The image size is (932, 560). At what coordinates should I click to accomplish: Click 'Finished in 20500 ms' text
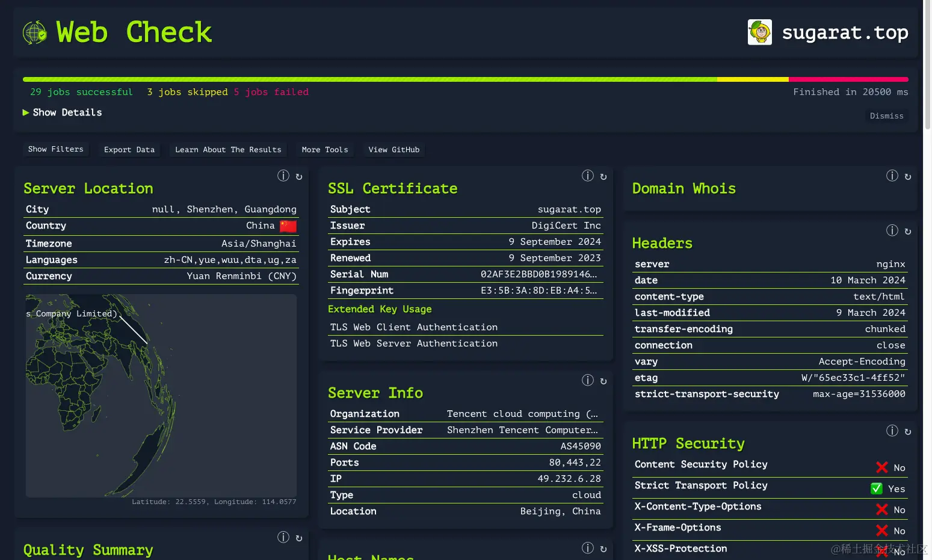tap(850, 92)
